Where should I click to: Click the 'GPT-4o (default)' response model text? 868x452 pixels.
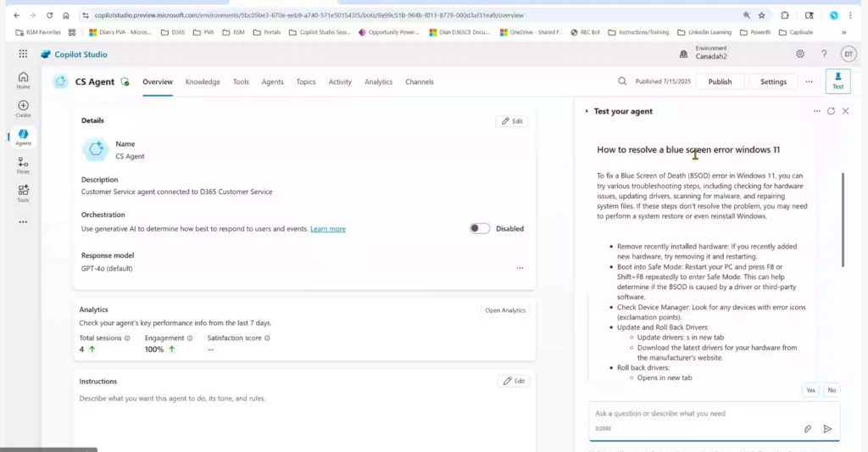(107, 269)
